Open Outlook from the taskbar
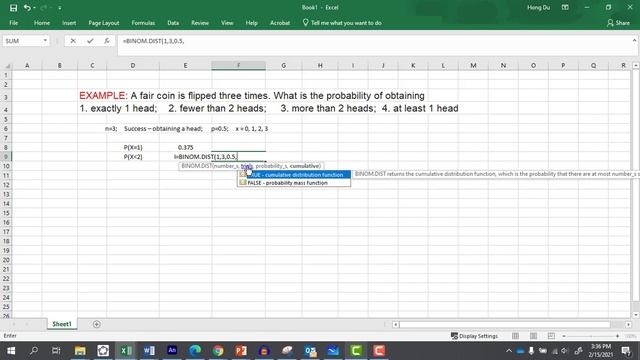Viewport: 640px width, 360px height. pos(310,351)
